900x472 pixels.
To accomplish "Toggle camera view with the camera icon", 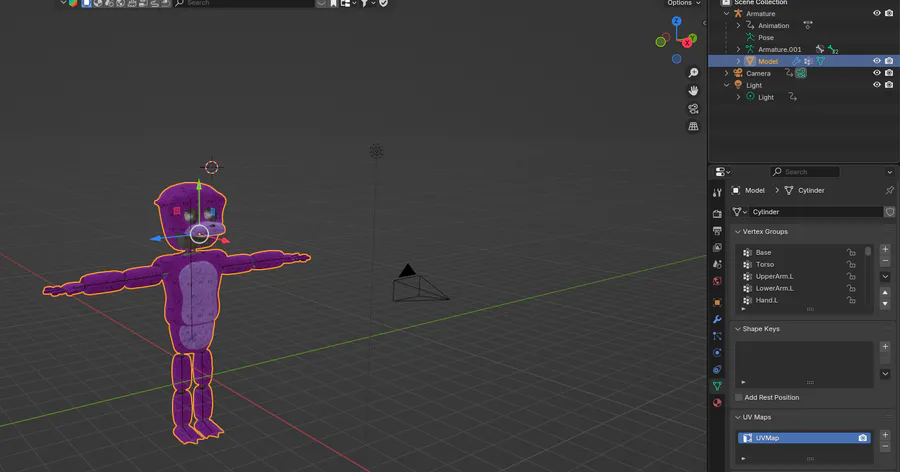I will (693, 109).
